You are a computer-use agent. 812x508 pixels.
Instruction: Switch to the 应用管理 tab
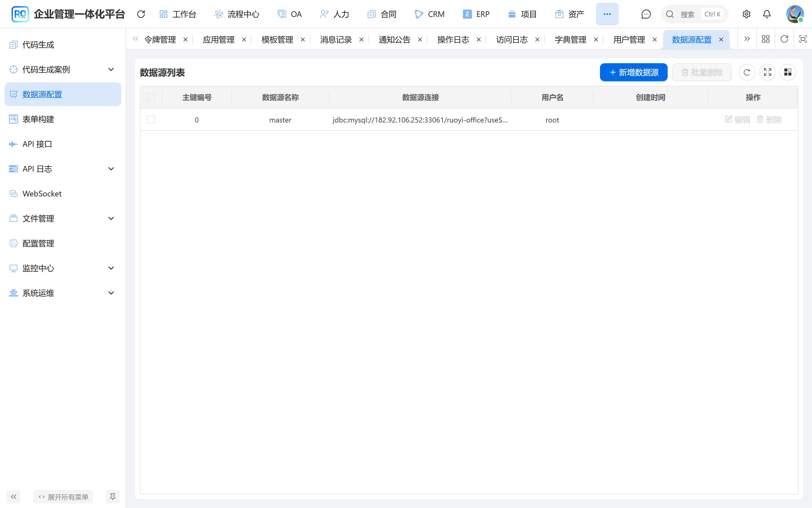[x=219, y=40]
